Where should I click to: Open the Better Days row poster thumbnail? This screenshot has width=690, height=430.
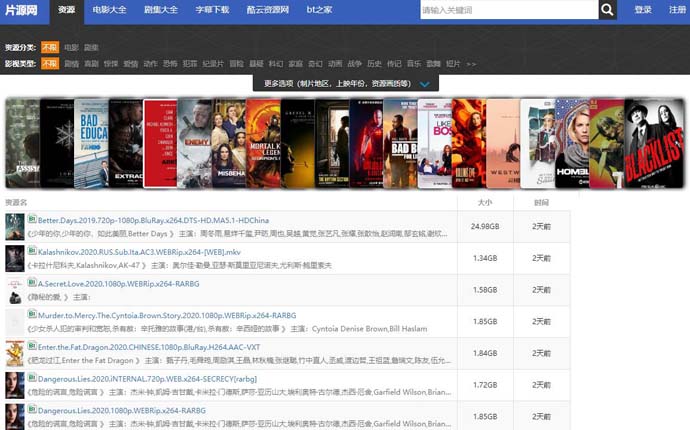pos(15,227)
